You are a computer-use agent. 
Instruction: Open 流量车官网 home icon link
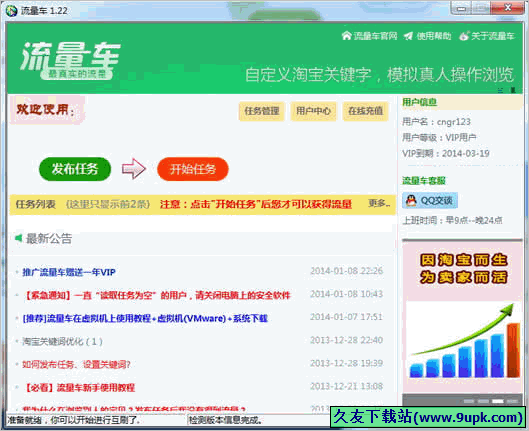coord(346,35)
